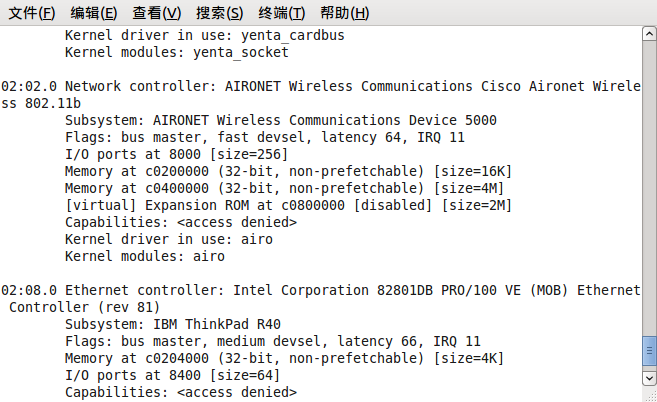Viewport: 657px width, 402px height.
Task: Click the empty scrollbar track above thumb
Action: (649, 188)
